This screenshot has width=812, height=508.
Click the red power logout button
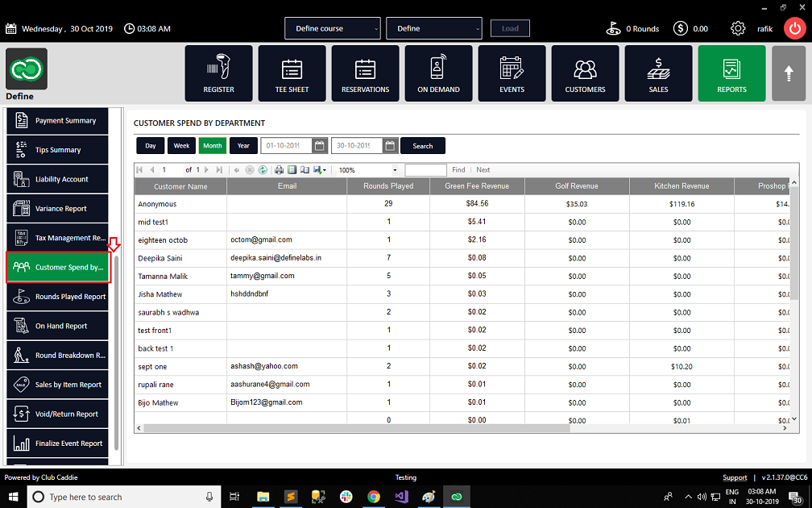pyautogui.click(x=794, y=28)
